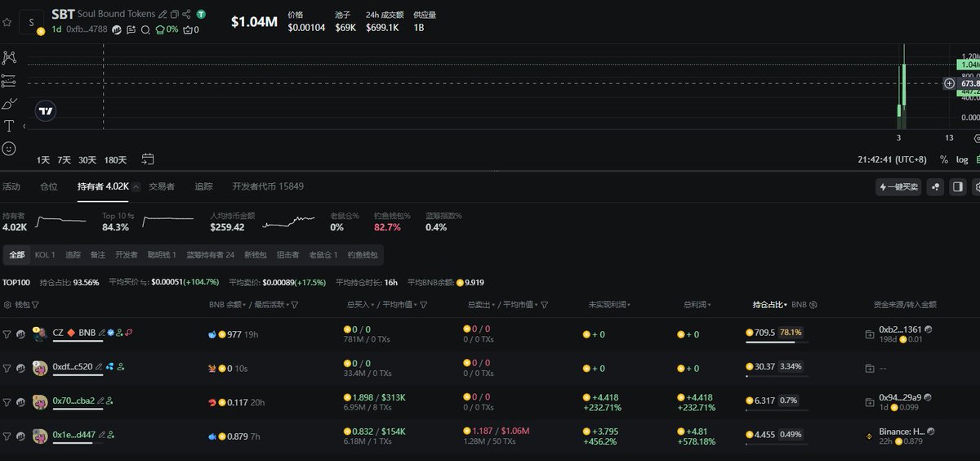The image size is (980, 461).
Task: Toggle log scale on the chart
Action: coord(962,159)
